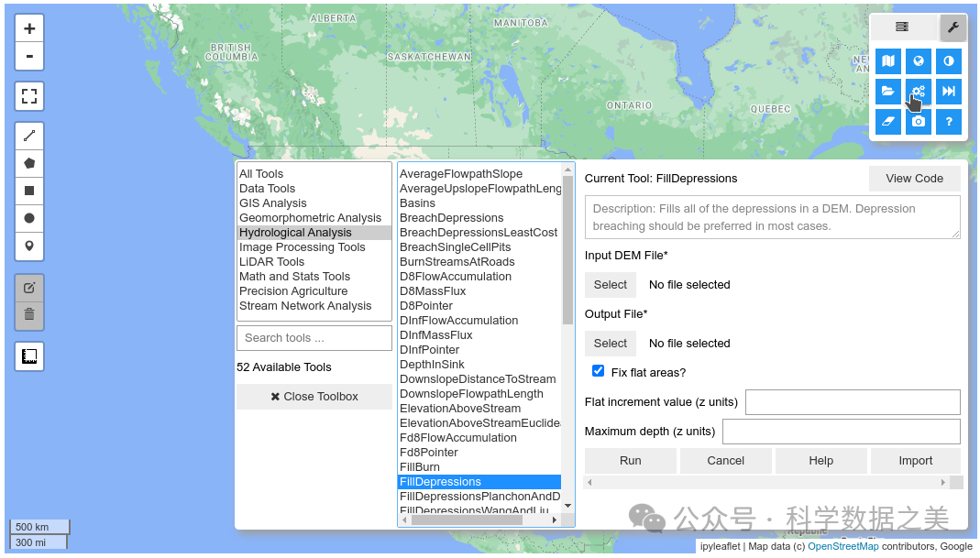Open the measure ruler tool

(29, 356)
